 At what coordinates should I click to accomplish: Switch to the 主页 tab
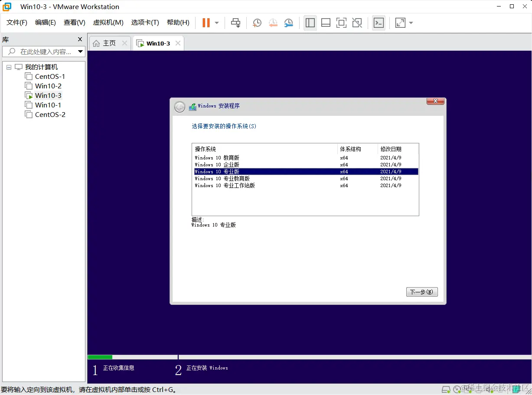[109, 43]
